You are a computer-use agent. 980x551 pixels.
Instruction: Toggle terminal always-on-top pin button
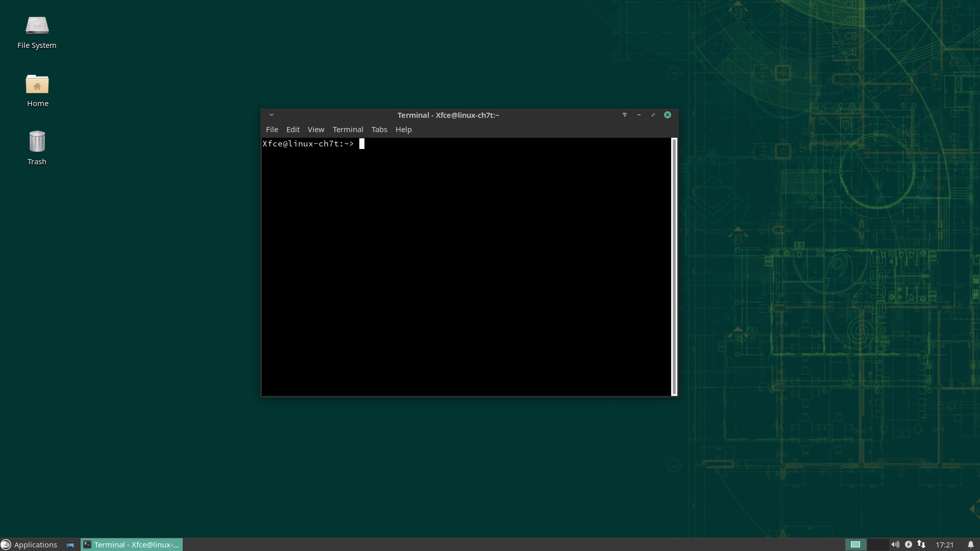[x=624, y=115]
